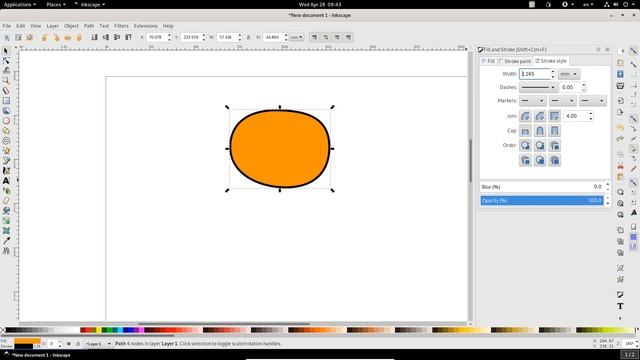The height and width of the screenshot is (360, 640).
Task: Open the toolbar units dropdown (mm)
Action: coord(297,37)
